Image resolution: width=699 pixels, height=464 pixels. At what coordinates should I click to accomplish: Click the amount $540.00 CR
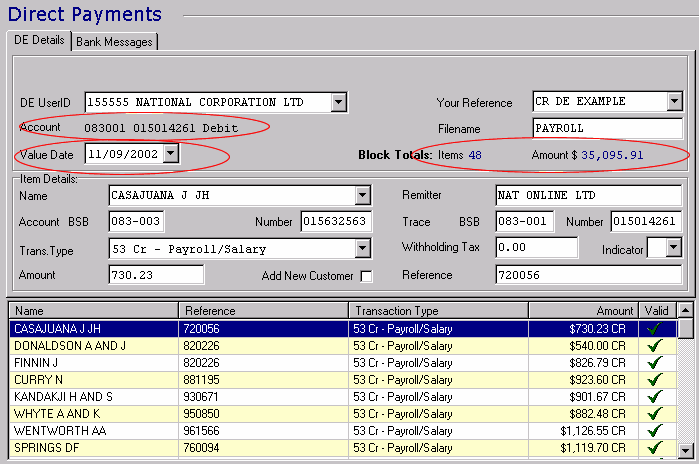(597, 346)
